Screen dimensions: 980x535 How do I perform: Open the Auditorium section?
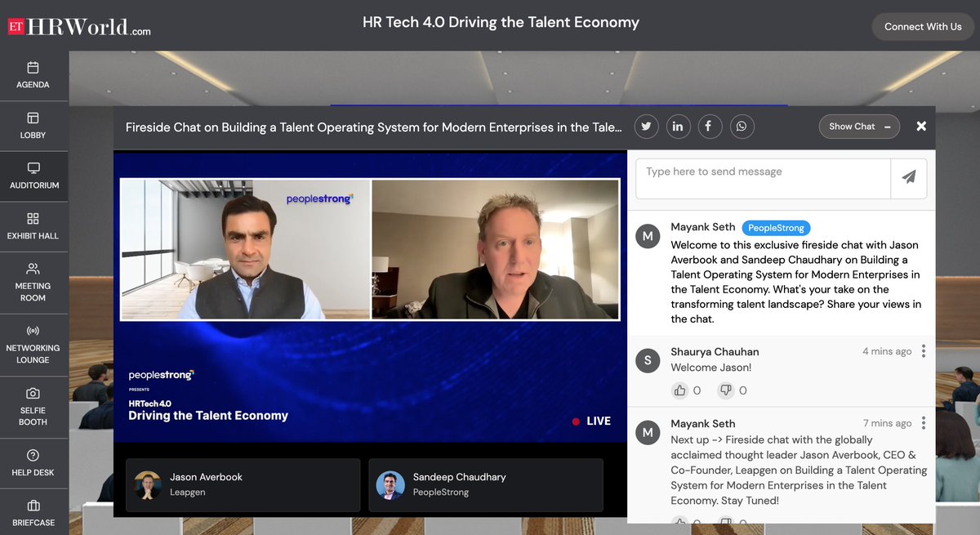point(33,176)
